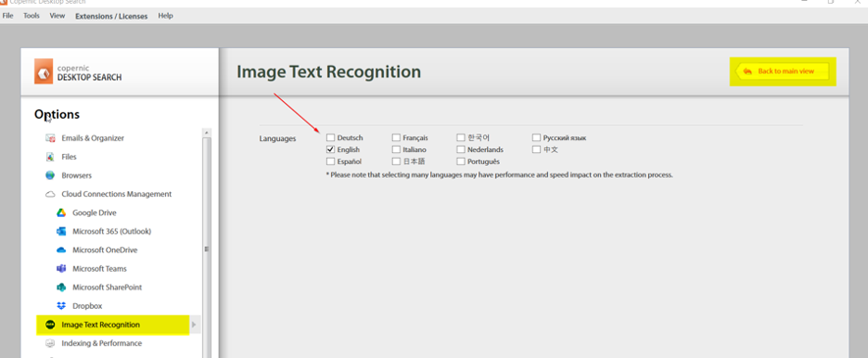Click the Image Text Recognition page heading
This screenshot has width=868, height=358.
[x=329, y=72]
